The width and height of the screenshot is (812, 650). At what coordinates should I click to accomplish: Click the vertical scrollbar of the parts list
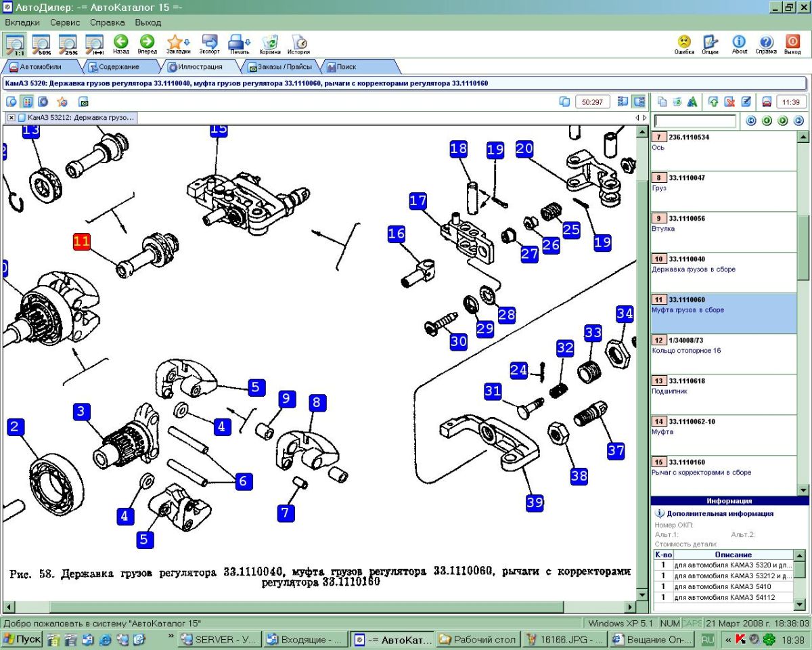coord(803,313)
